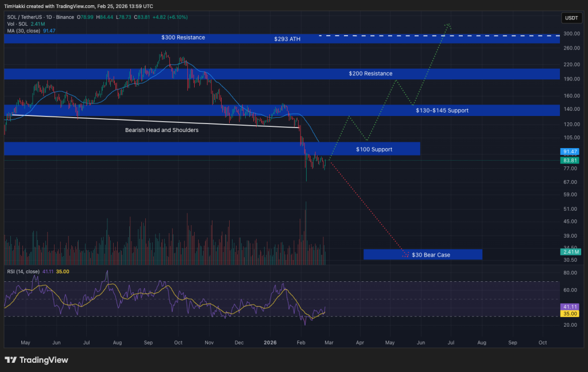This screenshot has height=372, width=588.
Task: Click the $293 ATH annotation
Action: pyautogui.click(x=287, y=40)
